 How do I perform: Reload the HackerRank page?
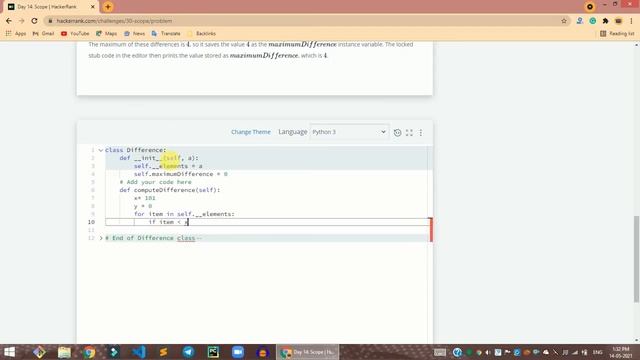(x=35, y=21)
